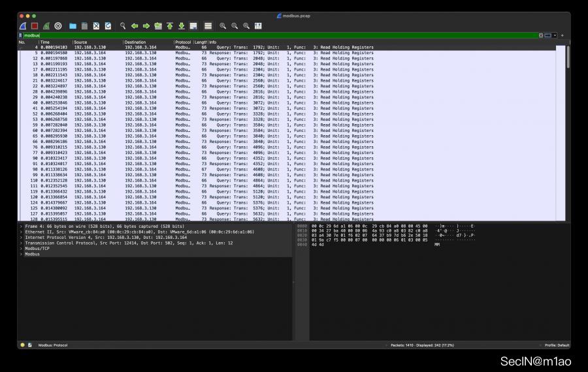This screenshot has height=372, width=588.
Task: Click in the modbus display filter field
Action: click(x=261, y=35)
